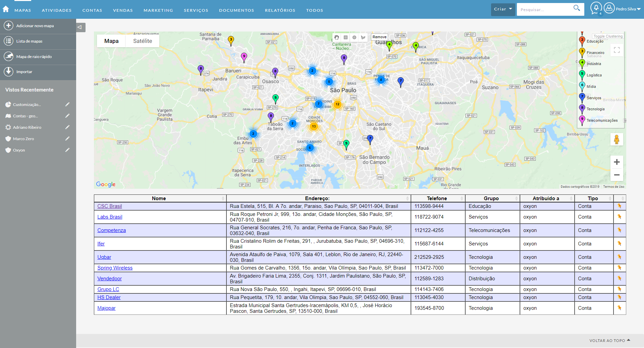This screenshot has height=348, width=644.
Task: Sort table by Atribuído a column
Action: coord(547,198)
